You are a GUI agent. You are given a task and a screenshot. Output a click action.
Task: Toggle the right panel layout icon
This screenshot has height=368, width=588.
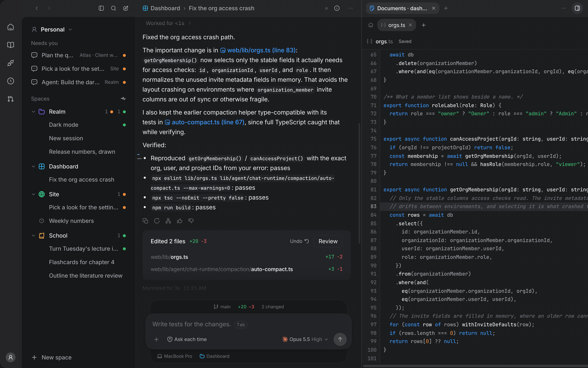[x=577, y=8]
